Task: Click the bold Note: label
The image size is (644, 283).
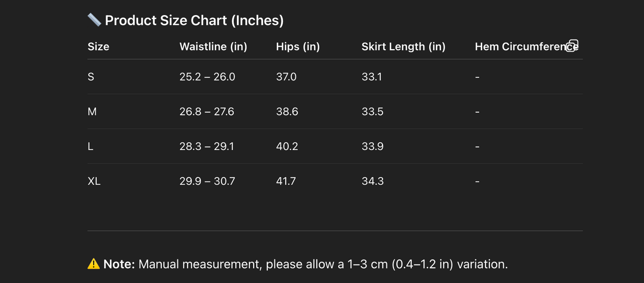Action: coord(119,264)
